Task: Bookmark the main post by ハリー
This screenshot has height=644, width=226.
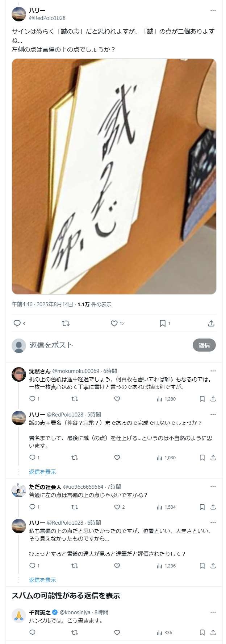Action: tap(165, 323)
